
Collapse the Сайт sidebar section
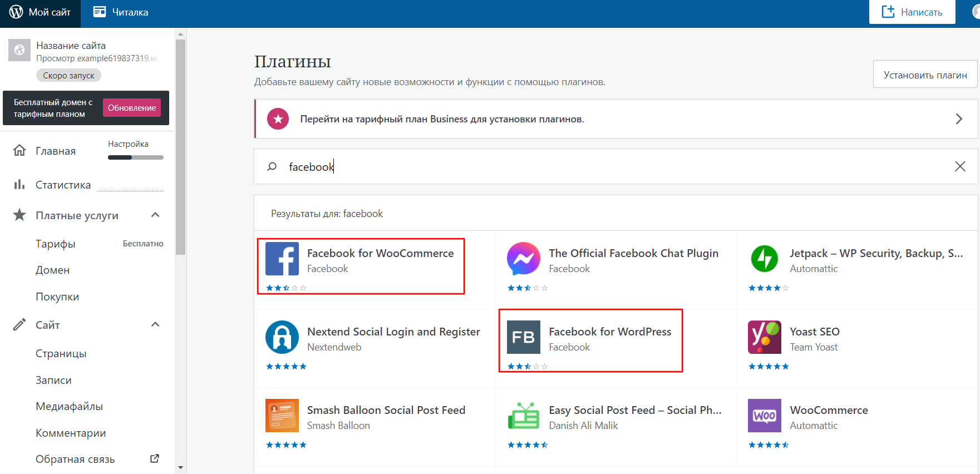click(155, 325)
